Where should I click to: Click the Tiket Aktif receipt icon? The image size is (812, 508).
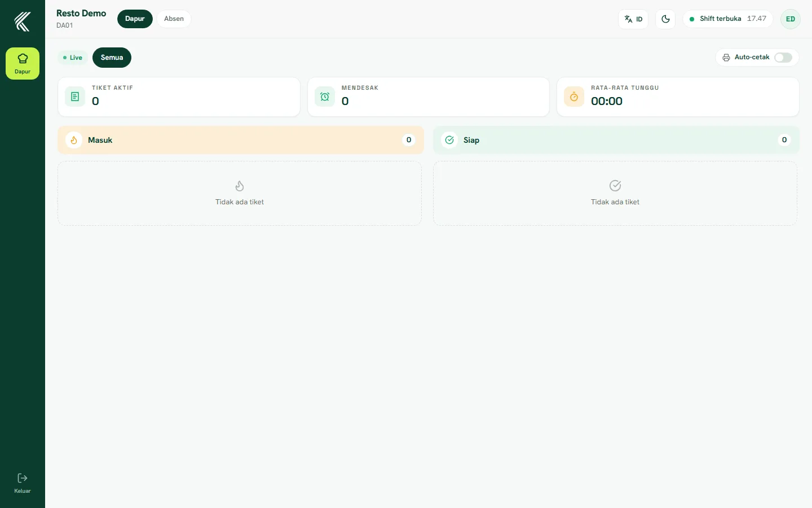(x=75, y=97)
